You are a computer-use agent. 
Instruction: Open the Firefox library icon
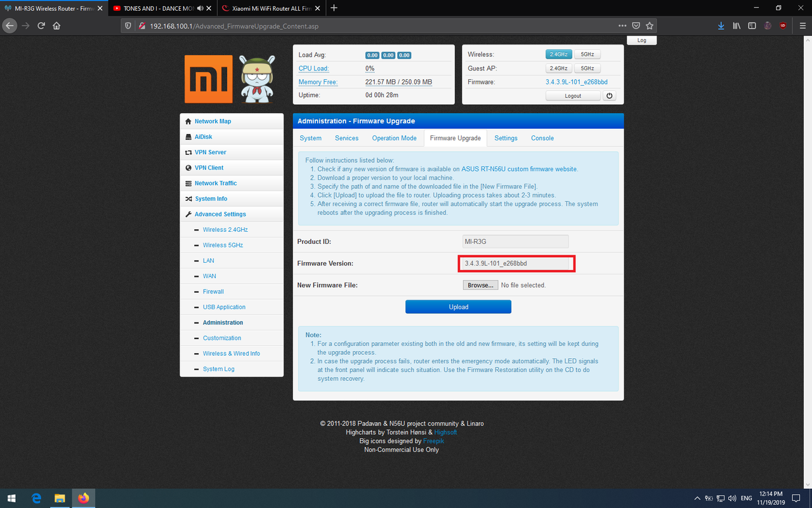point(737,26)
